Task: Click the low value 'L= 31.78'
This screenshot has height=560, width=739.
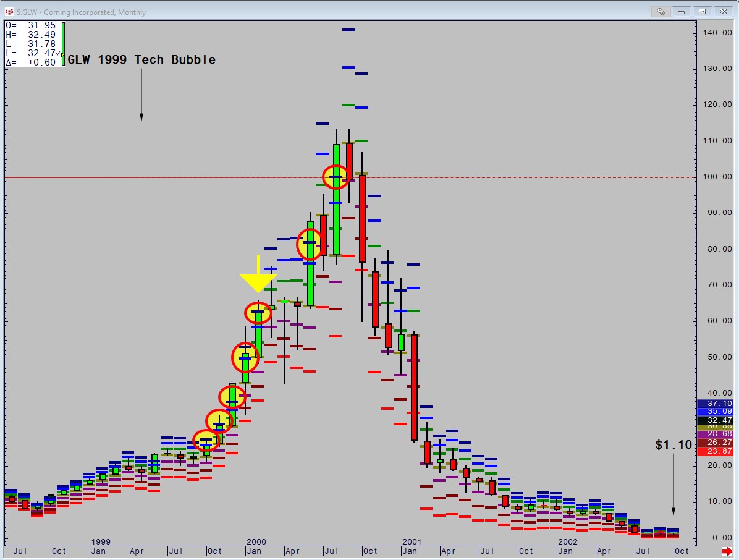Action: [x=31, y=44]
